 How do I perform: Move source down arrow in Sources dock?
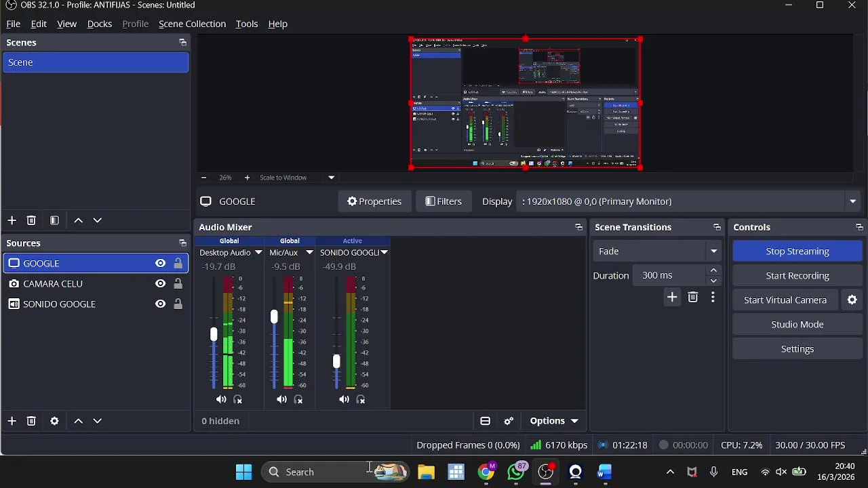click(97, 421)
